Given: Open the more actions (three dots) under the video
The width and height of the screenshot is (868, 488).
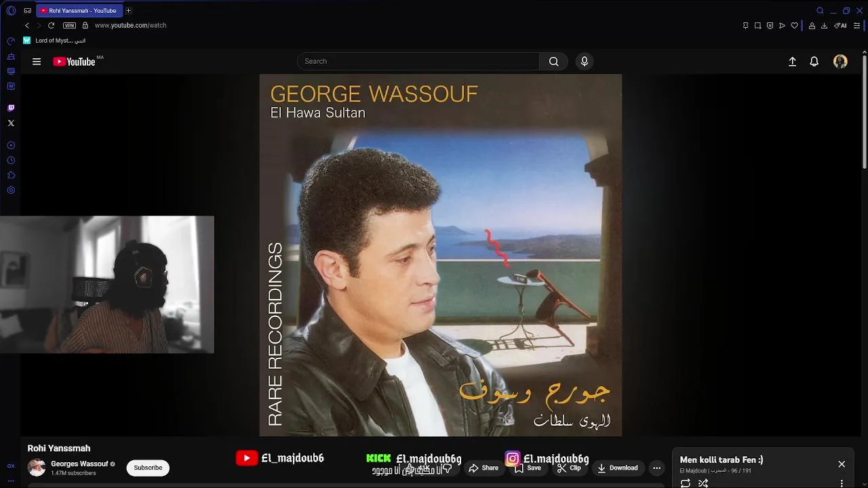Looking at the screenshot, I should 656,468.
